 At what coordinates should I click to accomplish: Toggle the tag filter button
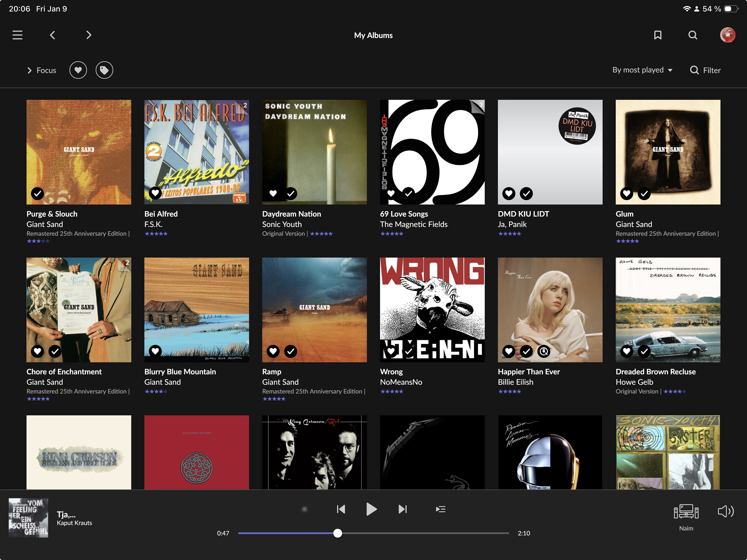(x=104, y=70)
